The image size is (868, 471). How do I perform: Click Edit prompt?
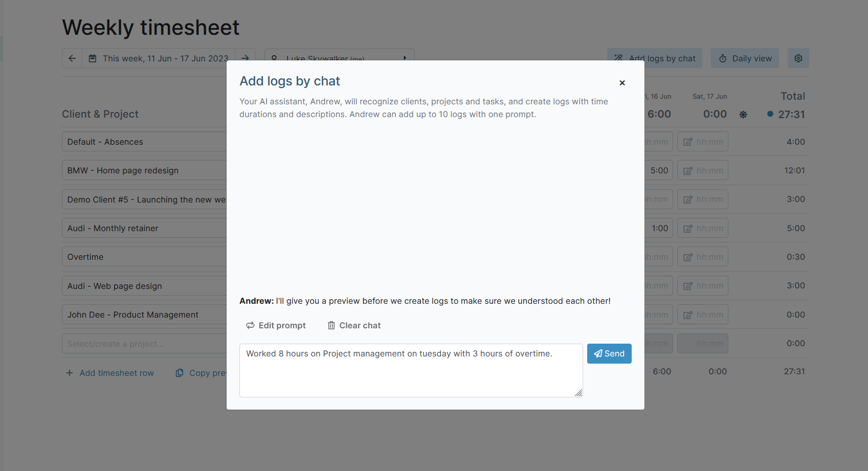[x=276, y=326]
